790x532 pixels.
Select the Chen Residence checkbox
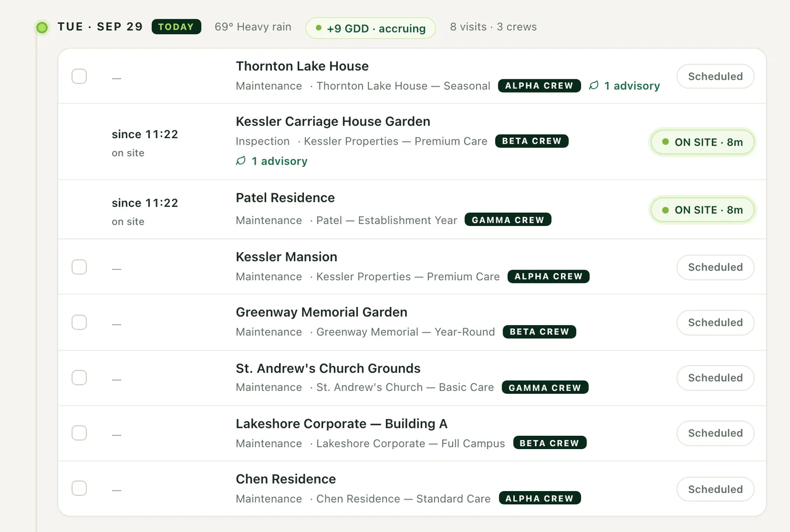click(x=79, y=488)
